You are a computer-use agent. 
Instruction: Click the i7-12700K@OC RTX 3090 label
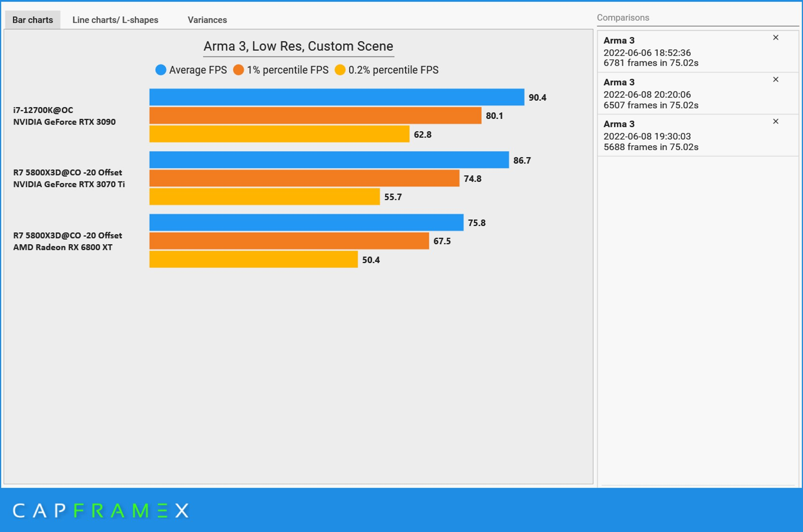click(x=64, y=116)
